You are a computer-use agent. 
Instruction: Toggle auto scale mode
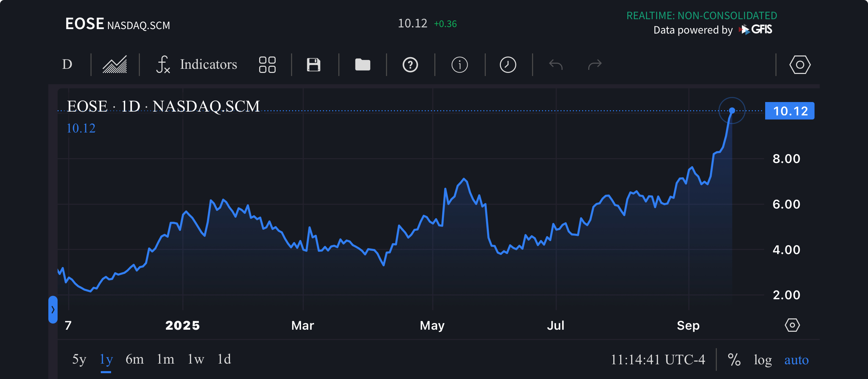pyautogui.click(x=796, y=359)
